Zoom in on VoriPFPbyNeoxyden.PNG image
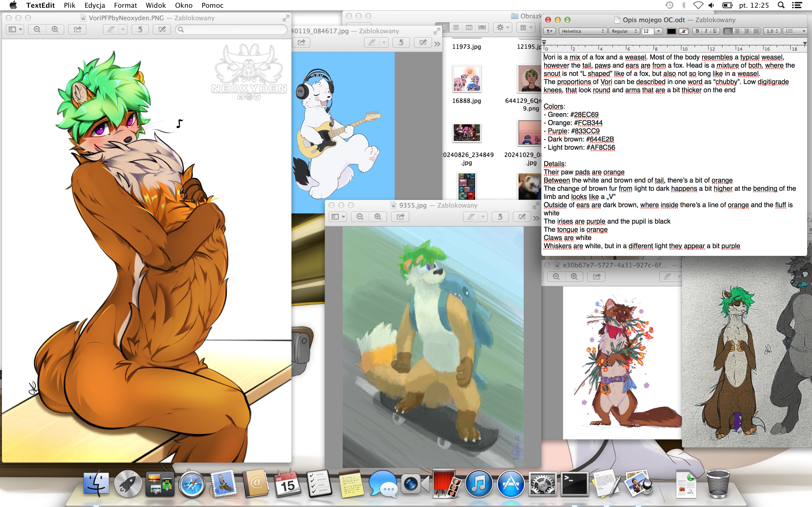This screenshot has height=507, width=812. (x=55, y=29)
